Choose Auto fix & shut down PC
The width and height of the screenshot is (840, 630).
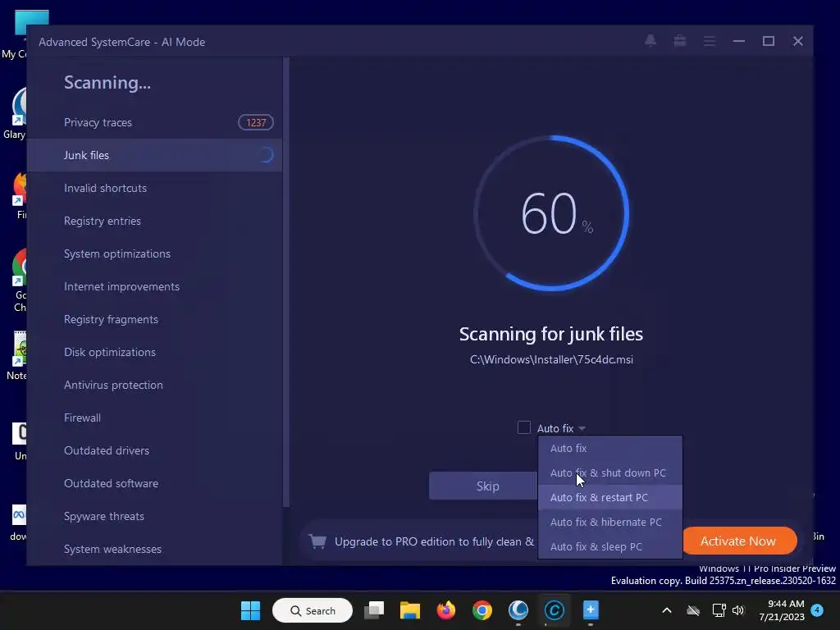610,473
